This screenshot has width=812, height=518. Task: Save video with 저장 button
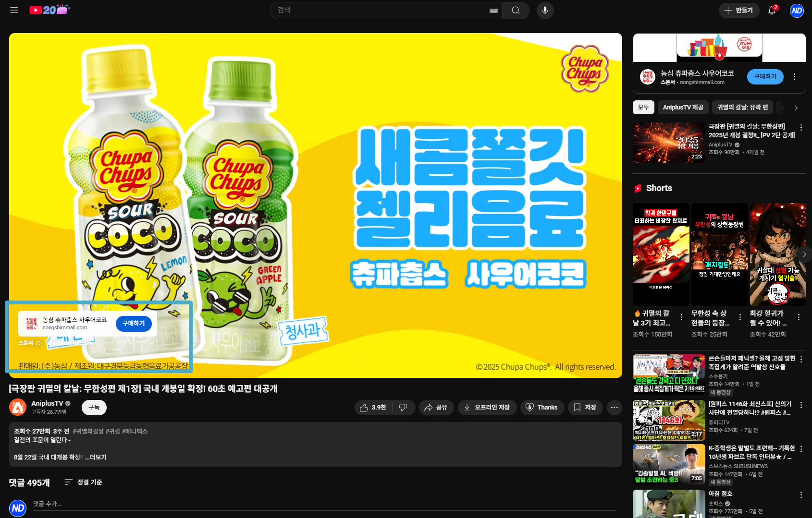(585, 408)
